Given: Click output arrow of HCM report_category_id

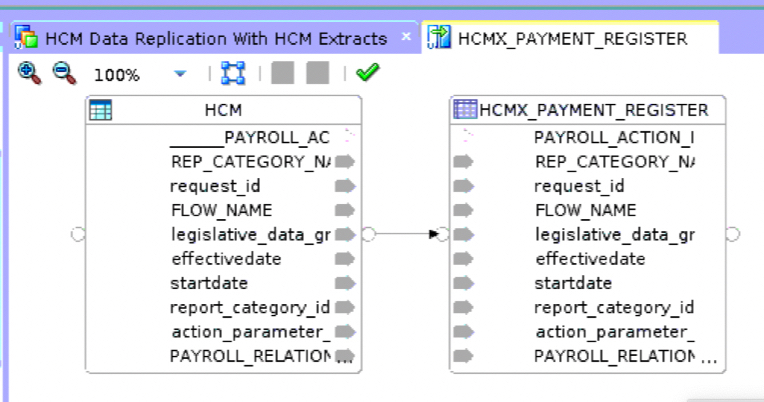Looking at the screenshot, I should click(x=345, y=307).
